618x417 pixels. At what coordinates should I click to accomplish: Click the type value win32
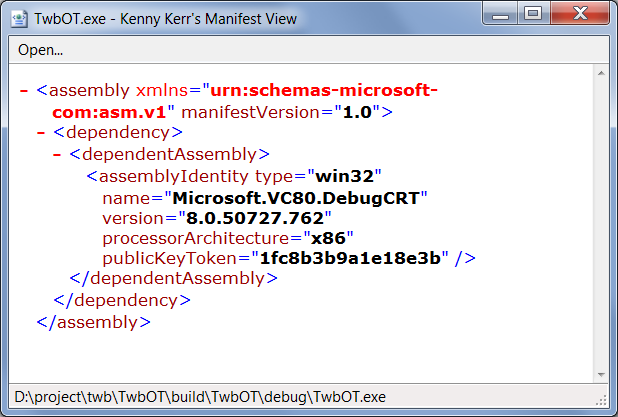tap(344, 176)
